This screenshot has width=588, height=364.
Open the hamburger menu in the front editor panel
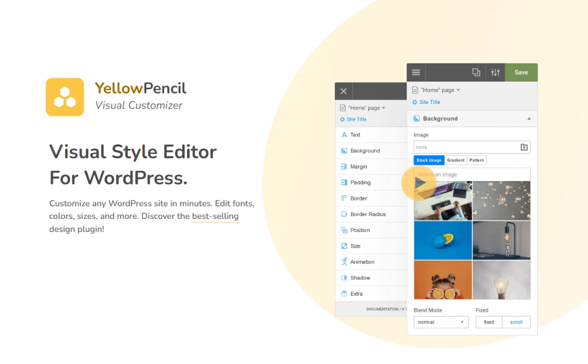(416, 72)
